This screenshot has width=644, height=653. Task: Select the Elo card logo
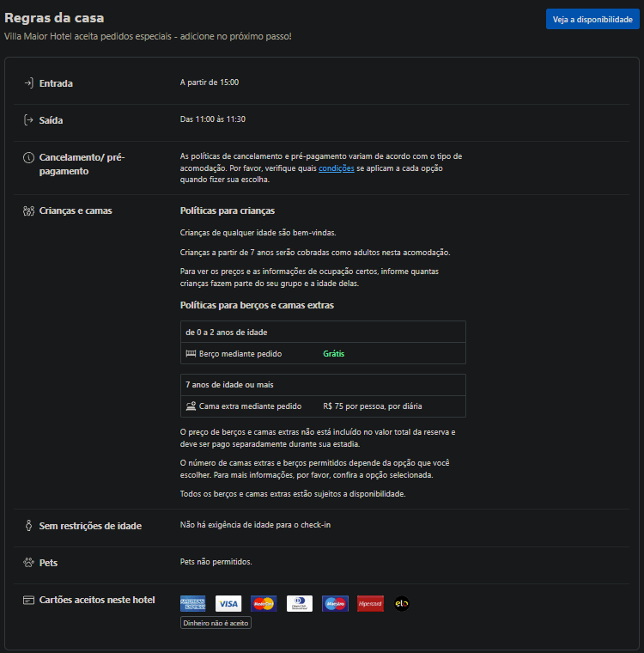(401, 604)
